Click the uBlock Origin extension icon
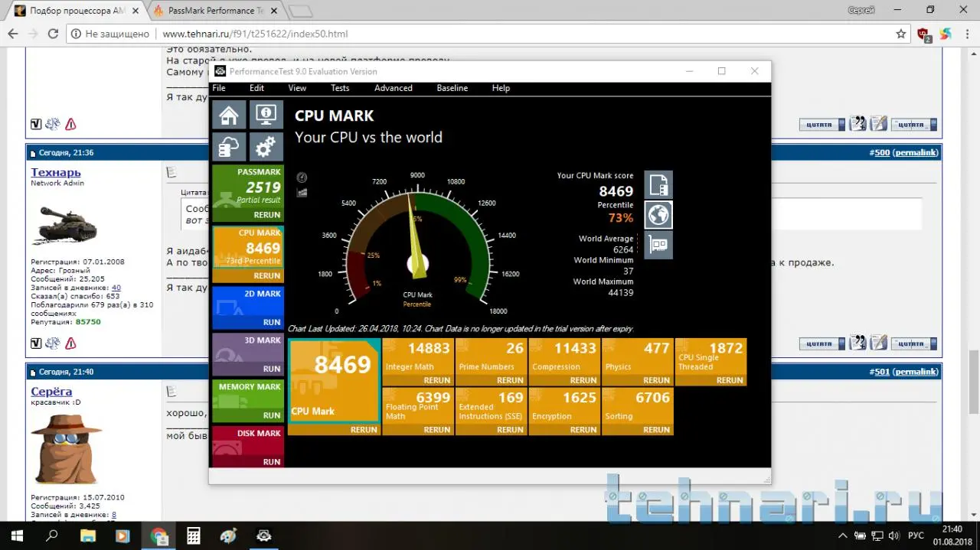This screenshot has width=980, height=550. (924, 34)
